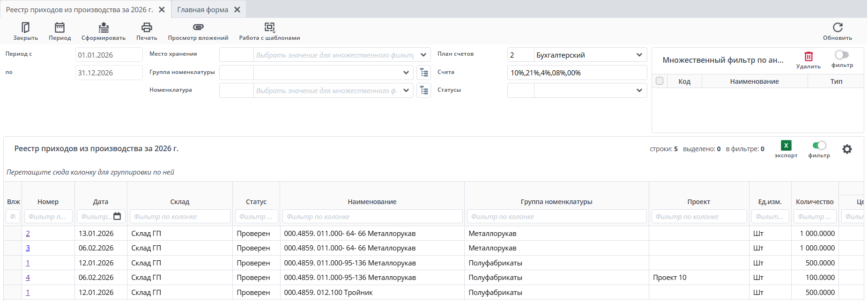Open grid settings gear icon
This screenshot has width=868, height=301.
tap(846, 149)
